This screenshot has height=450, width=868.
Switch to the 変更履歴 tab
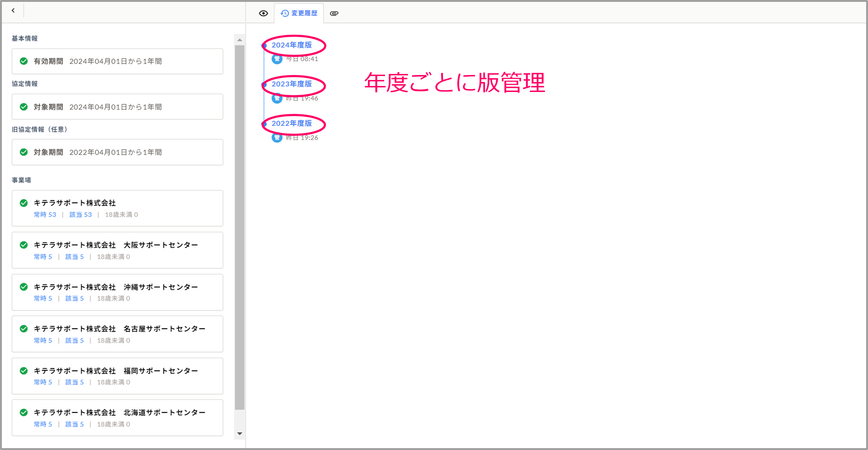(299, 13)
